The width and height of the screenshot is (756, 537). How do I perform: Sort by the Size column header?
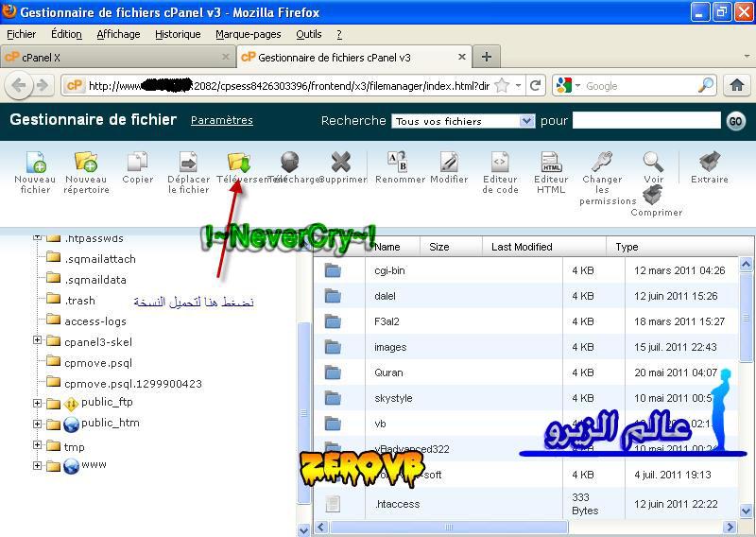click(x=439, y=247)
